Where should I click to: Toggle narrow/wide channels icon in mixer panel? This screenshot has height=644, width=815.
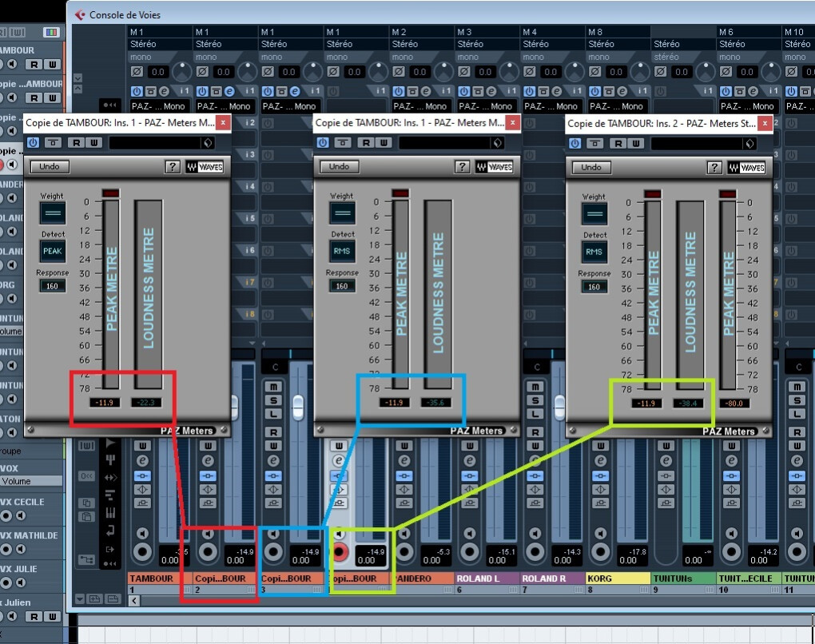tap(86, 445)
